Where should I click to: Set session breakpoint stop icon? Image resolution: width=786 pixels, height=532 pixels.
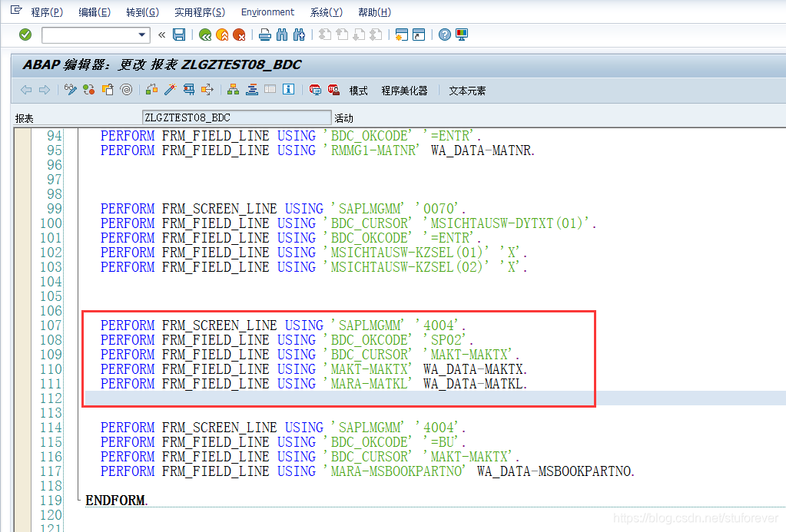click(315, 90)
